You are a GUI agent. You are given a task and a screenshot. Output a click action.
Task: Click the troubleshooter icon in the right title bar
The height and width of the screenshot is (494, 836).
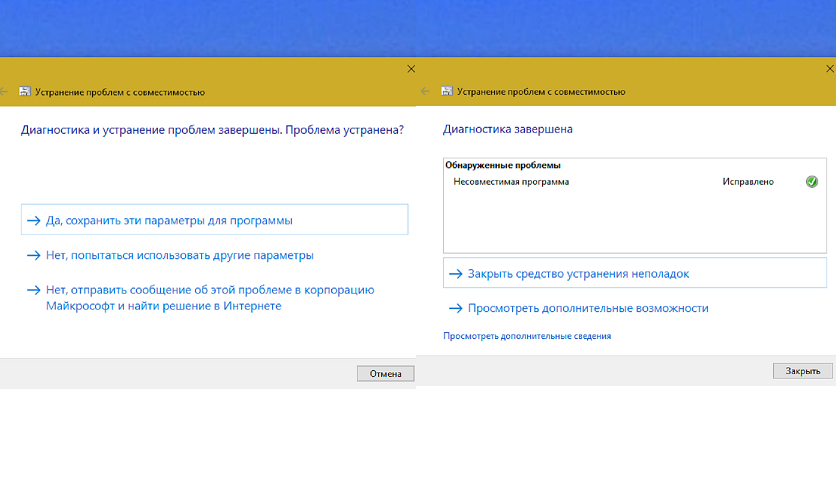click(447, 91)
